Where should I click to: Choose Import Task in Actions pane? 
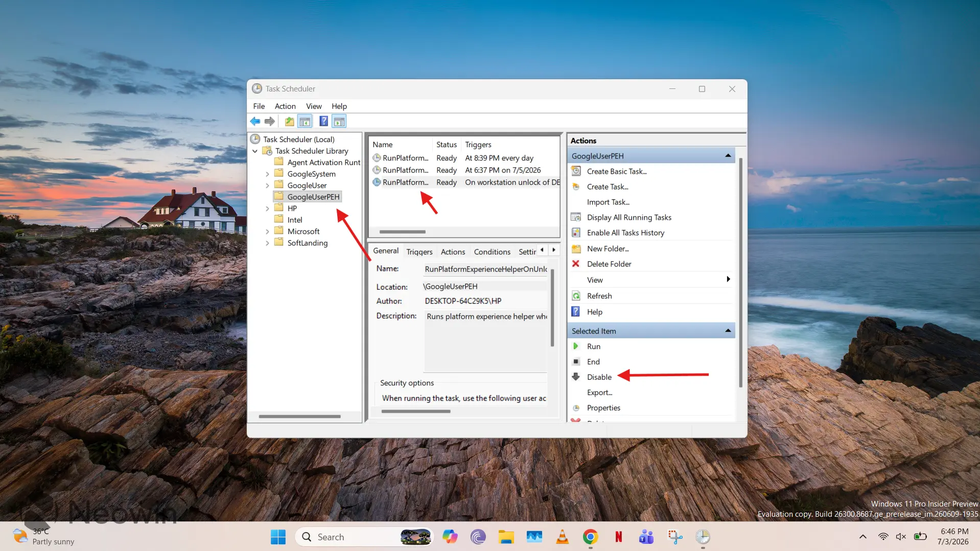pyautogui.click(x=608, y=202)
